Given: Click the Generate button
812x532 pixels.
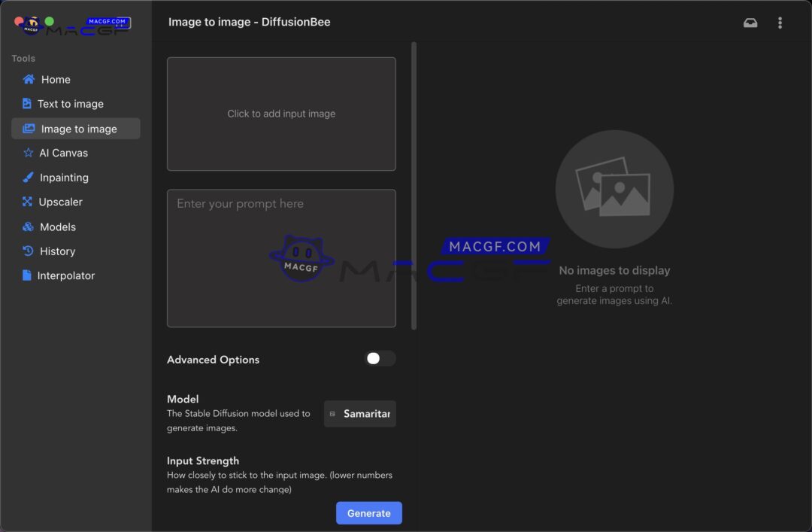Looking at the screenshot, I should (x=368, y=512).
